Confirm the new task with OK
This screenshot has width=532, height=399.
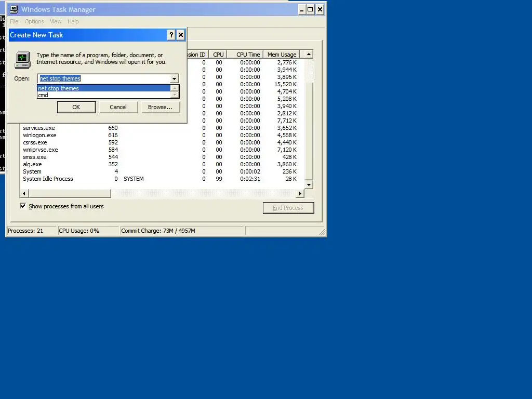pos(76,107)
